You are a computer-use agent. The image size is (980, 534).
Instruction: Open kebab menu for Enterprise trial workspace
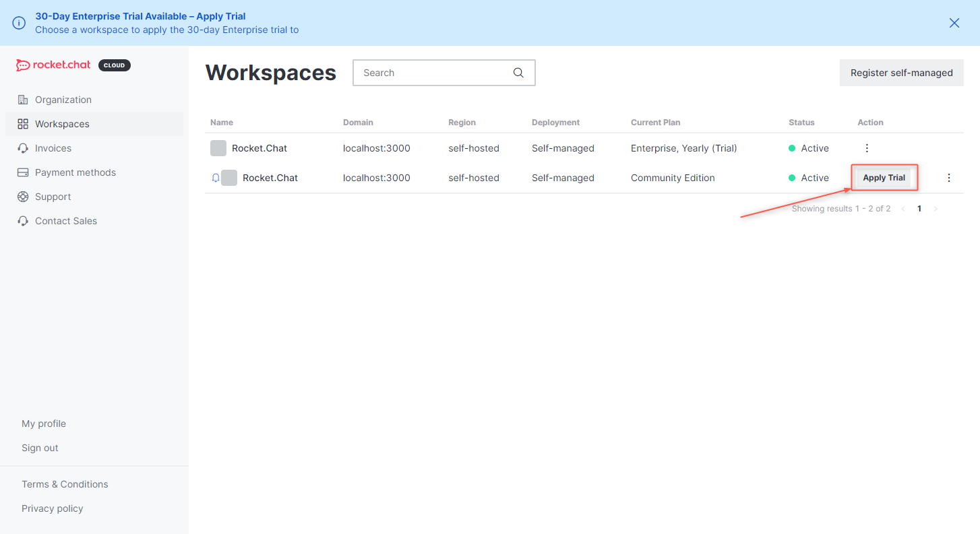(867, 148)
